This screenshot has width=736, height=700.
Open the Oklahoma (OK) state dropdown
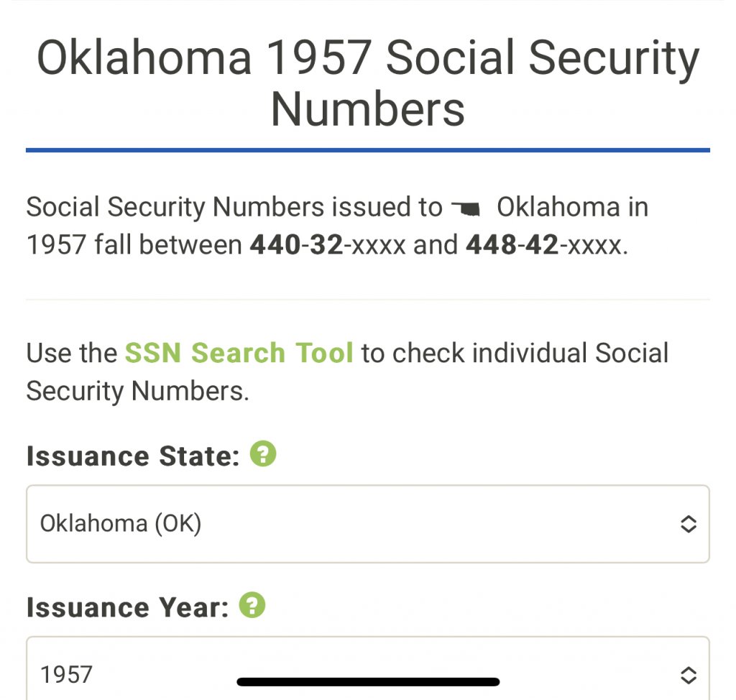367,524
